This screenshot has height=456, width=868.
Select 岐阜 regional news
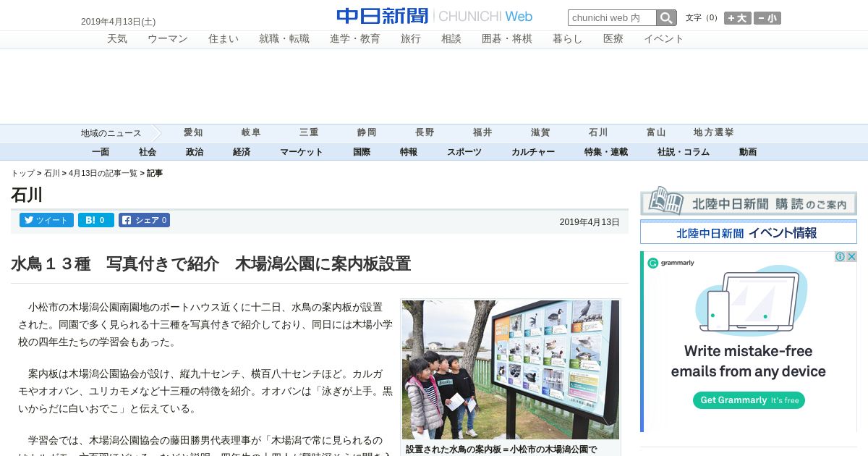(x=251, y=133)
